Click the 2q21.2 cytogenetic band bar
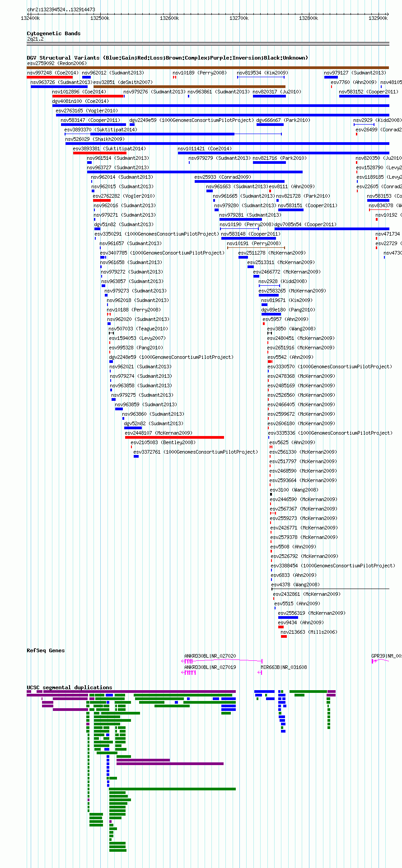This screenshot has height=868, width=402. [x=208, y=44]
